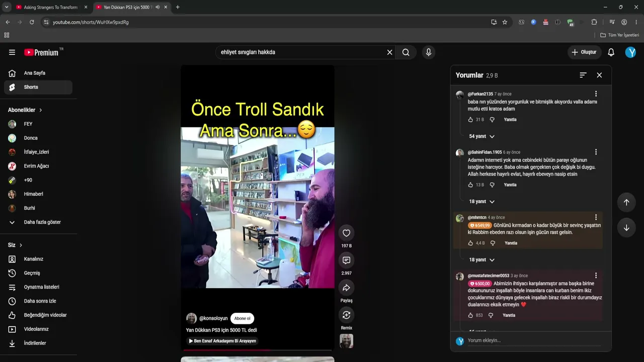This screenshot has height=362, width=644.
Task: Expand Daha fazla göster subscriptions
Action: [x=38, y=222]
